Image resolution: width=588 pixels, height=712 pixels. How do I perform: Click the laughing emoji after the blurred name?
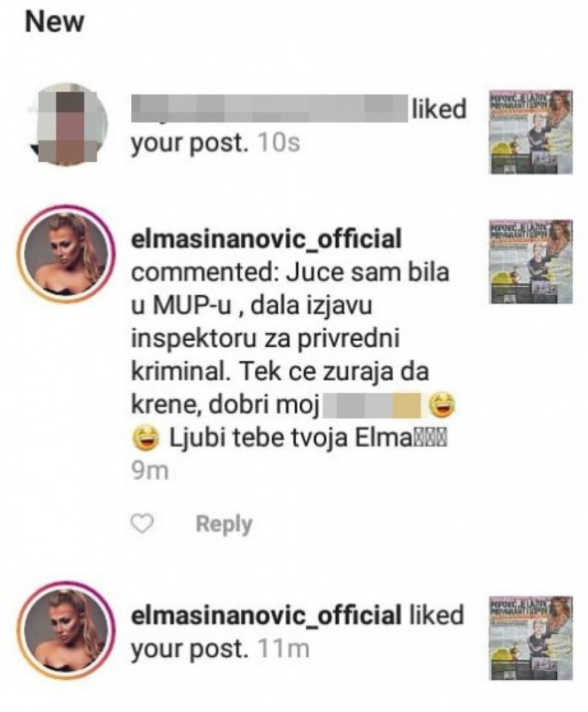click(x=442, y=405)
